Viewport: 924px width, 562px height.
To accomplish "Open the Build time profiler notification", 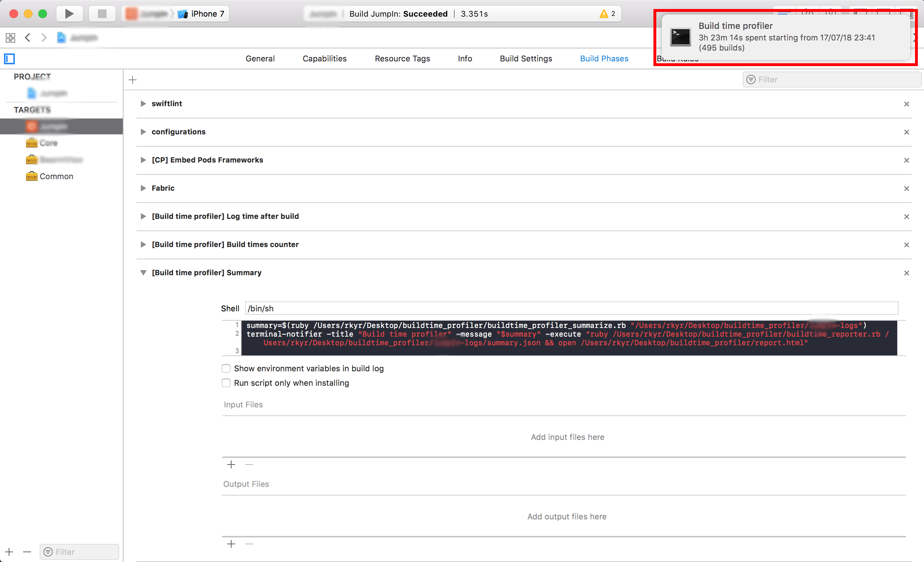I will tap(786, 37).
